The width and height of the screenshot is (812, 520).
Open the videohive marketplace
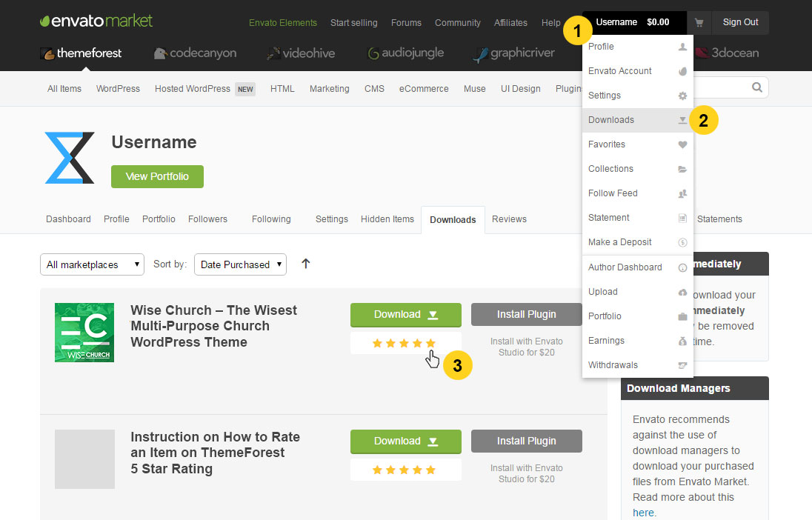[x=301, y=53]
